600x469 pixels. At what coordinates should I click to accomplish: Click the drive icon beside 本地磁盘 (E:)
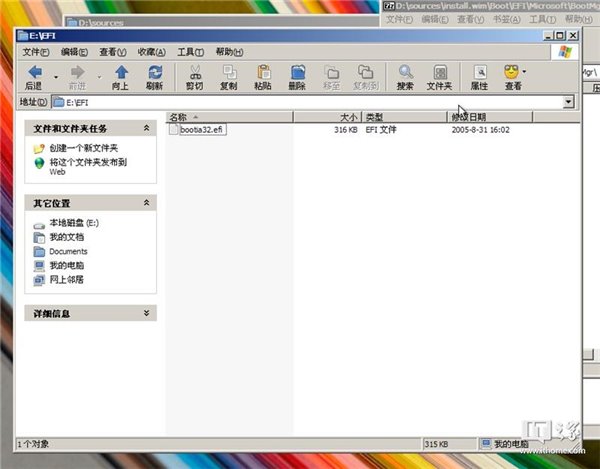coord(39,225)
